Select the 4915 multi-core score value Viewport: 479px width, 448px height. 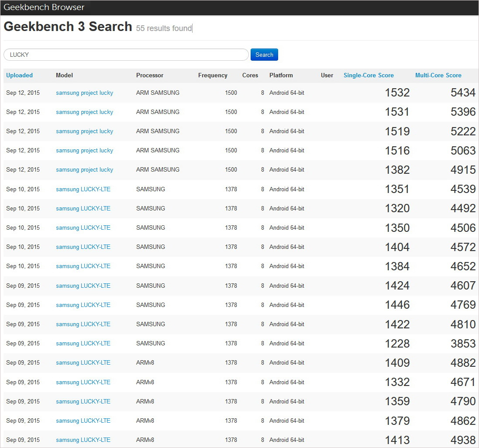pos(463,170)
